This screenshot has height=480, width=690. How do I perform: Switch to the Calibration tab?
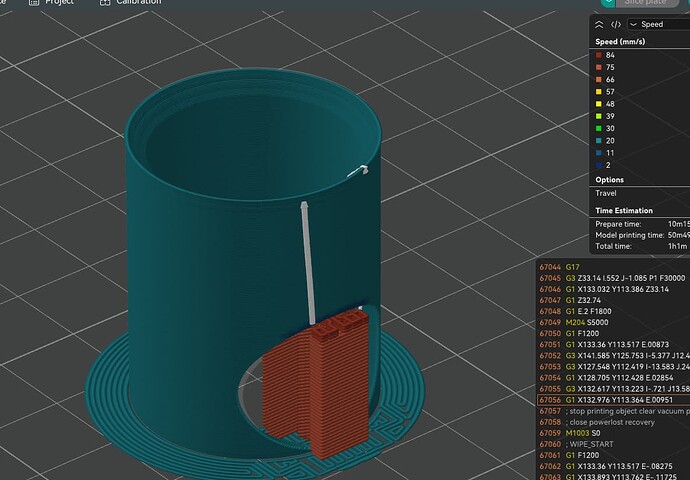pos(139,2)
